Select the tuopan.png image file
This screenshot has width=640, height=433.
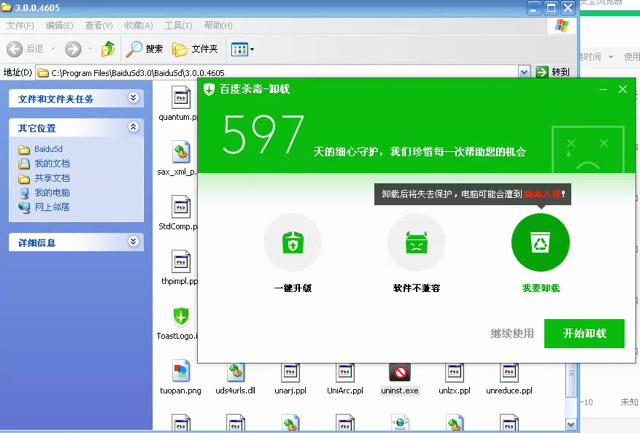point(180,371)
